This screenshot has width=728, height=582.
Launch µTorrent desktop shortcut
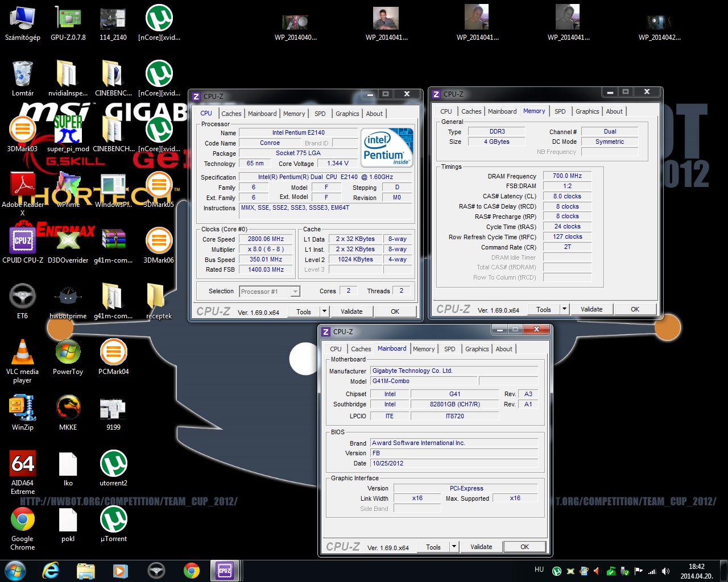113,525
